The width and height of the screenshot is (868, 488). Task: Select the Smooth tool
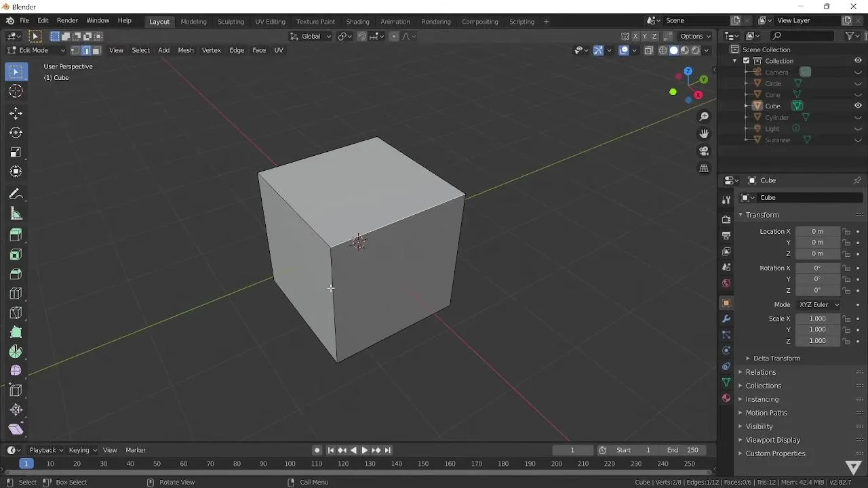pyautogui.click(x=16, y=371)
